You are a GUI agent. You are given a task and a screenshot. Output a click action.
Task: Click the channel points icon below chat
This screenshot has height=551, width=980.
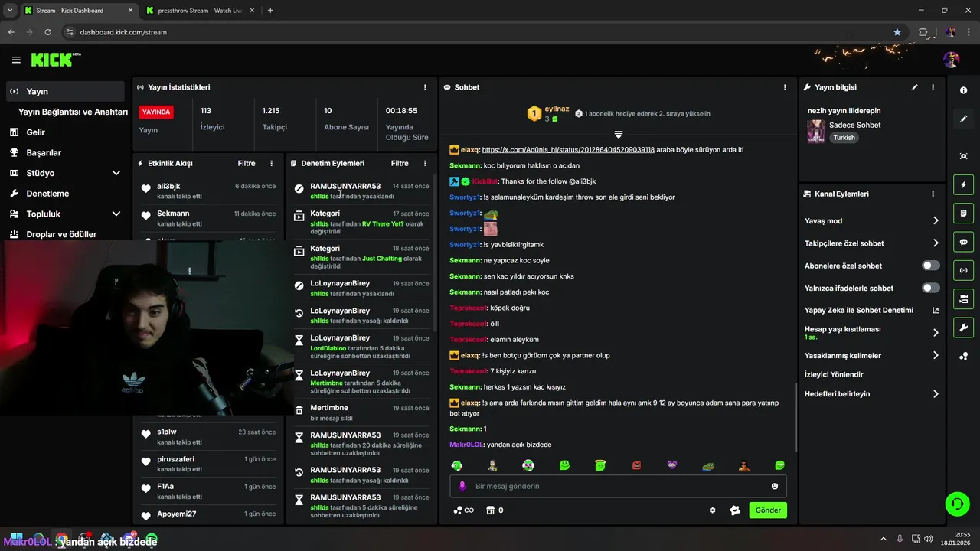[x=463, y=510]
